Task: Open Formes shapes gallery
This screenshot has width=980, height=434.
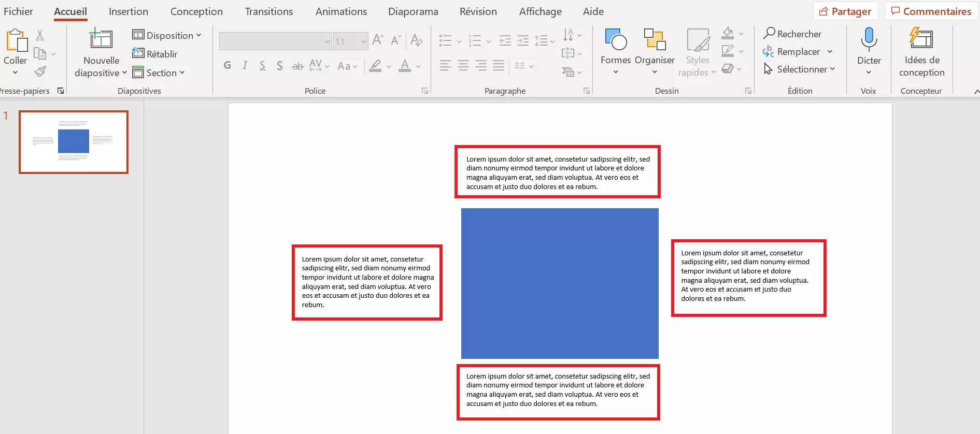Action: pos(616,51)
